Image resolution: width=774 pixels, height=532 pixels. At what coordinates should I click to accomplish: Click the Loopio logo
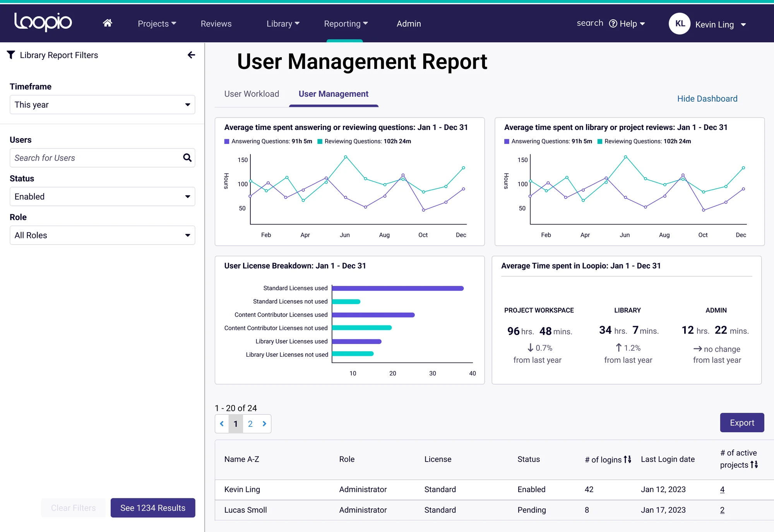tap(43, 22)
